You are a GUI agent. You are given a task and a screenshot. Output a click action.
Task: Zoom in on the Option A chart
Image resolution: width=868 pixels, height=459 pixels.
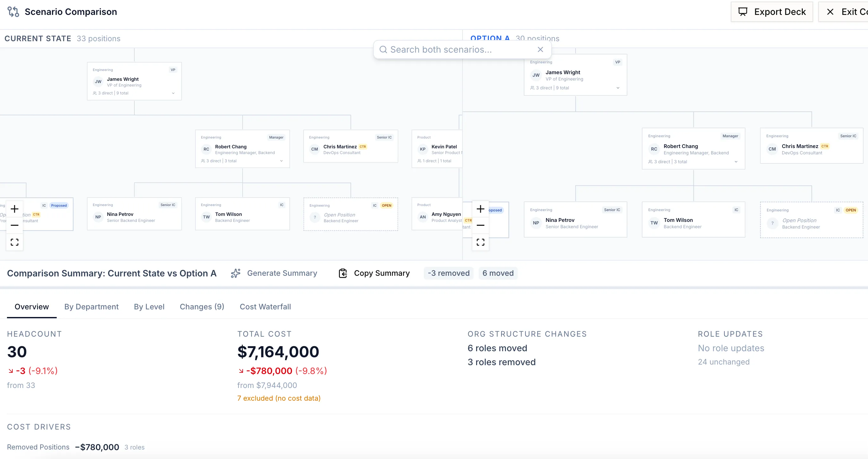tap(481, 209)
